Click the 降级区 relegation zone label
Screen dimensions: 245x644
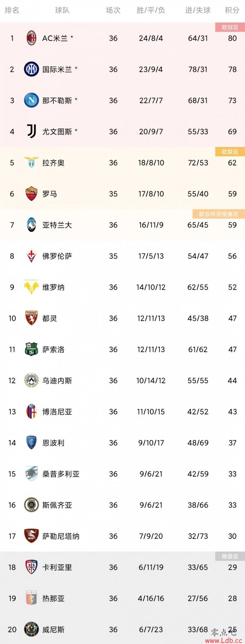[x=230, y=556]
